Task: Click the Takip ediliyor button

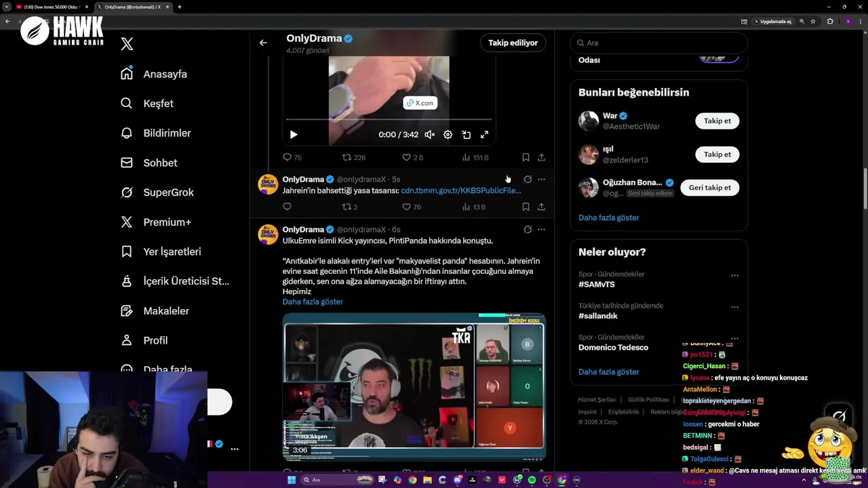Action: (513, 43)
